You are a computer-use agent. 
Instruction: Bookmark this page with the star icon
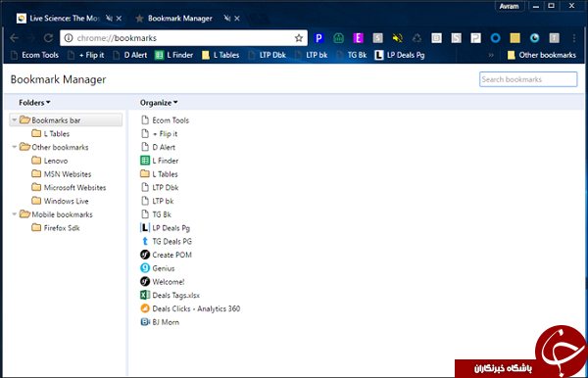pyautogui.click(x=299, y=38)
